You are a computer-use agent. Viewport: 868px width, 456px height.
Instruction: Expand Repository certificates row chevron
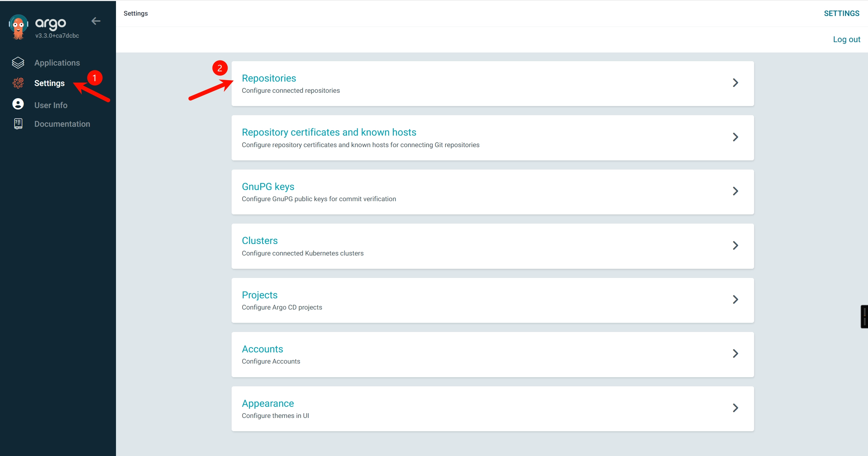[x=735, y=137]
